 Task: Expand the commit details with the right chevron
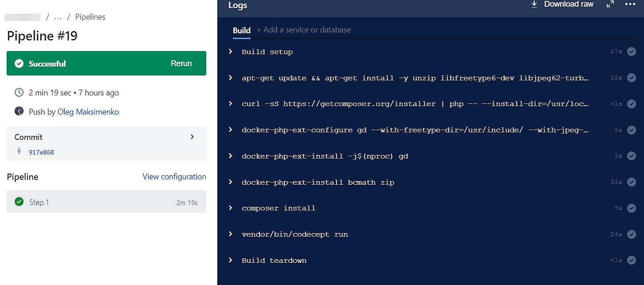click(192, 137)
